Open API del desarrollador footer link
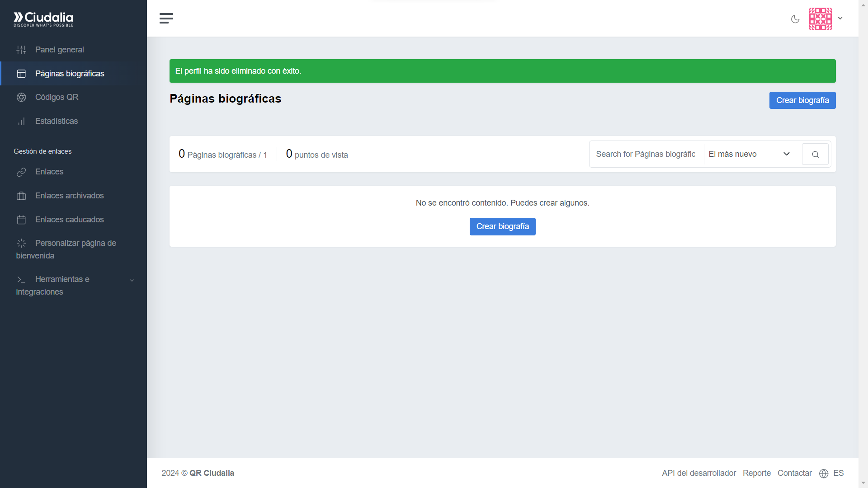The image size is (868, 488). (698, 473)
